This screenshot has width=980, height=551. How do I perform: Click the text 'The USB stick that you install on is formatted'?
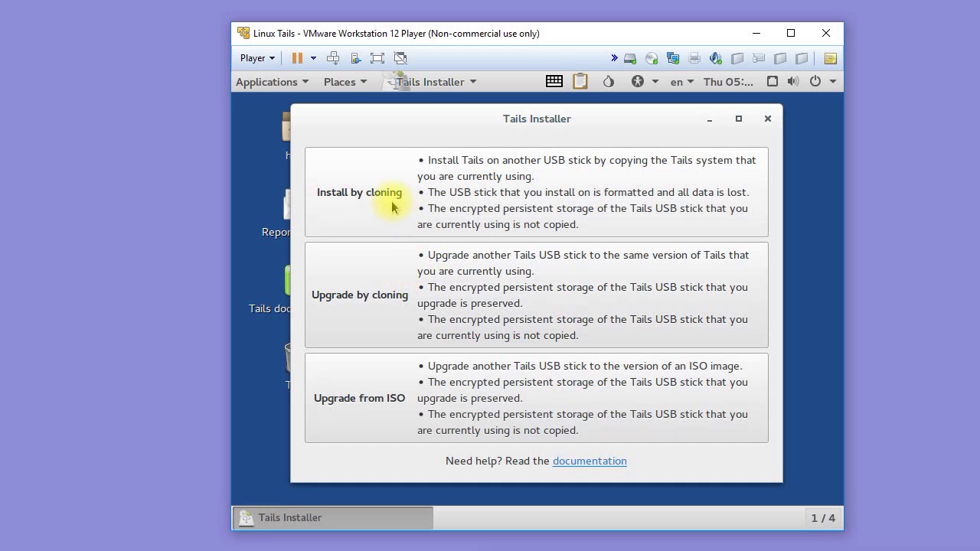pyautogui.click(x=536, y=192)
